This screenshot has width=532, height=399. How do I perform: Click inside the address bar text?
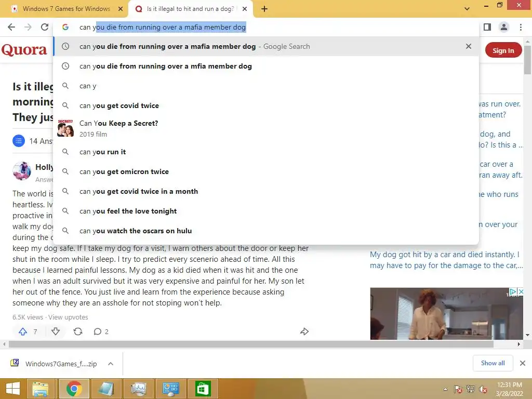[162, 27]
